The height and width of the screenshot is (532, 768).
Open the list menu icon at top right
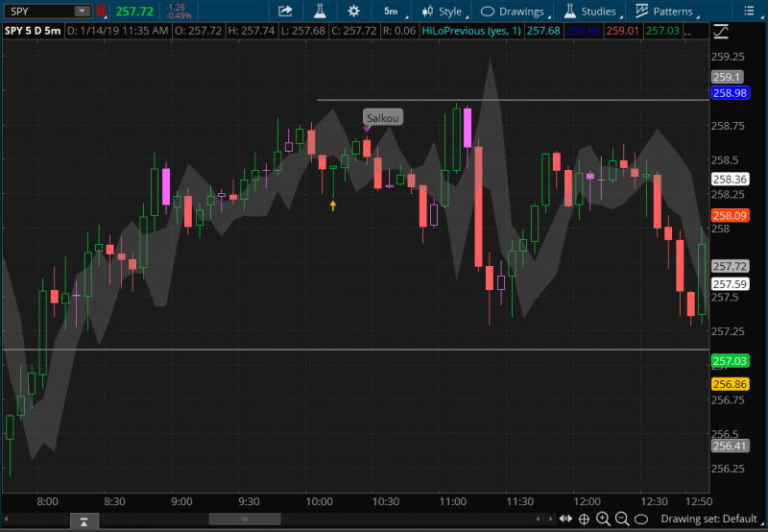pos(749,11)
